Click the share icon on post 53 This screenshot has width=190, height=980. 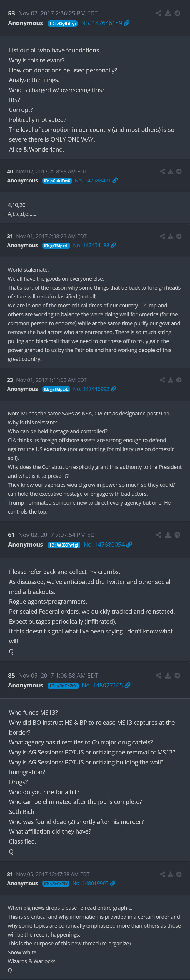(x=158, y=13)
